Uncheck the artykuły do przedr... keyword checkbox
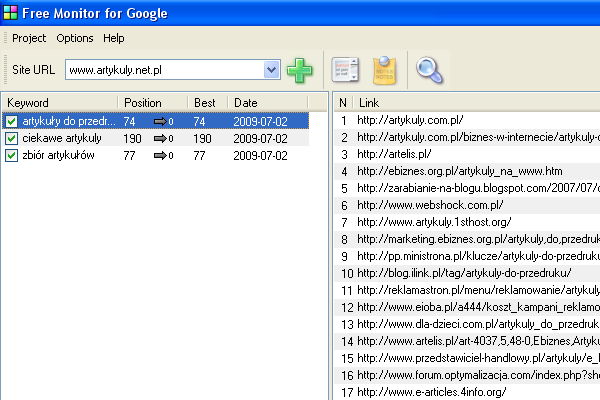The image size is (600, 400). pos(11,122)
